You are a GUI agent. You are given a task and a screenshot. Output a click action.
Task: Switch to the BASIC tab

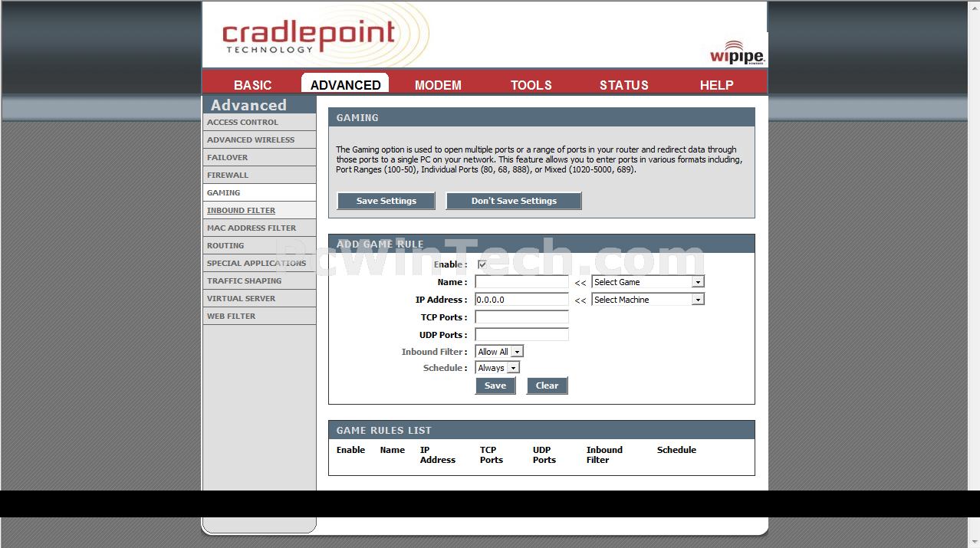[x=252, y=85]
